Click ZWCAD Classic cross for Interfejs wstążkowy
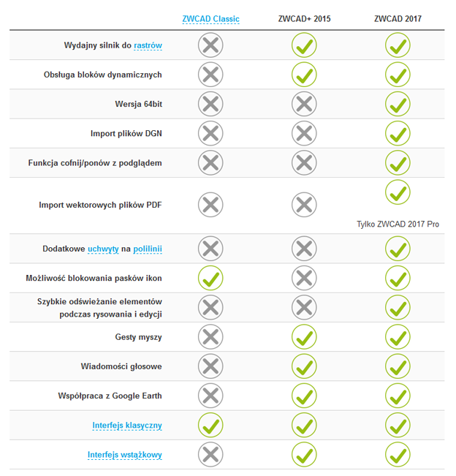This screenshot has height=476, width=456. pyautogui.click(x=210, y=455)
